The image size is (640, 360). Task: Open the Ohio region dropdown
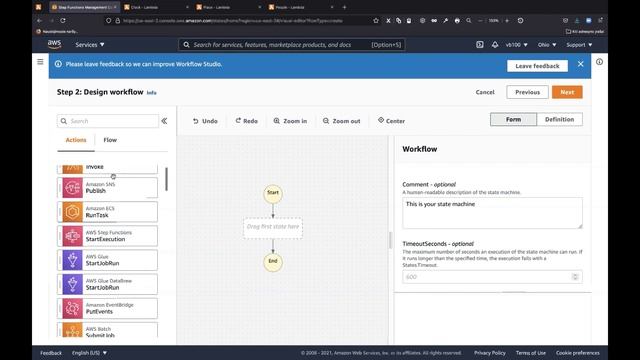[x=547, y=44]
